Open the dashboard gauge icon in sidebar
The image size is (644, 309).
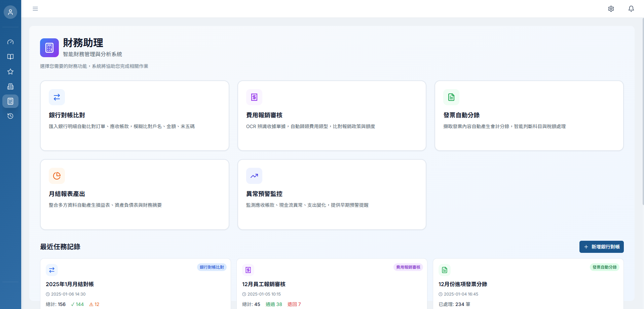point(10,42)
